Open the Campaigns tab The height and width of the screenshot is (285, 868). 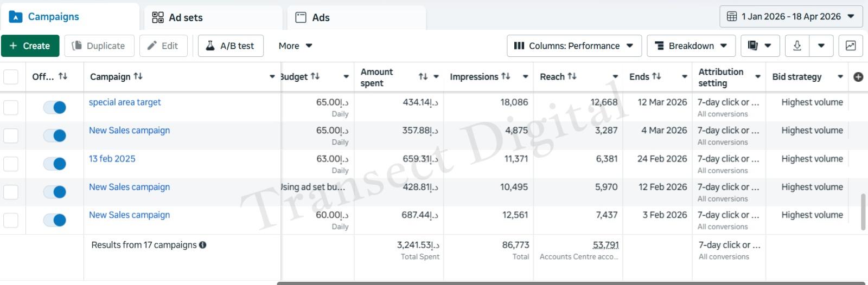click(69, 17)
